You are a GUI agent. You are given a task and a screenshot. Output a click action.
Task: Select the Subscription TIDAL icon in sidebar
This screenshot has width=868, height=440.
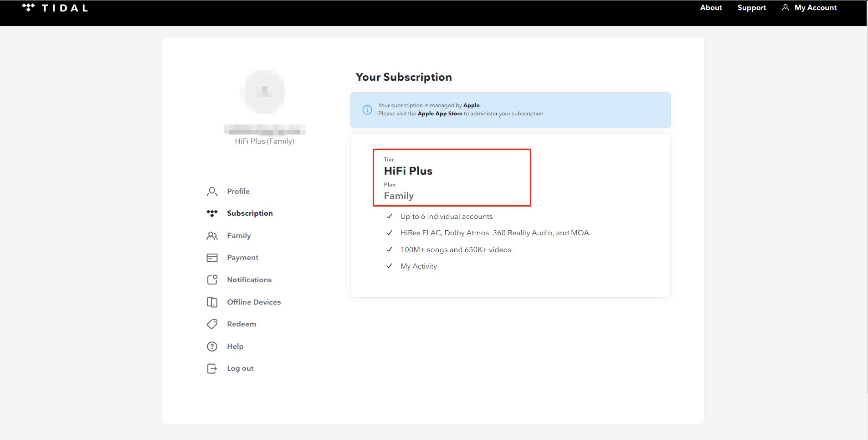tap(212, 213)
